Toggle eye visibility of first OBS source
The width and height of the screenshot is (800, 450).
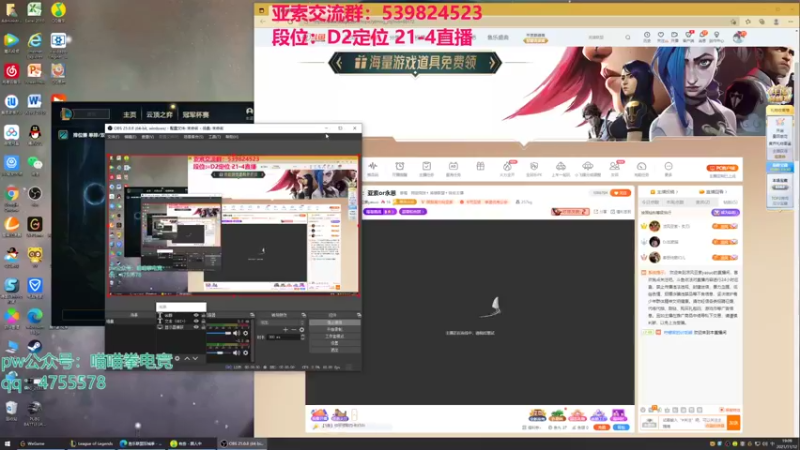(196, 316)
